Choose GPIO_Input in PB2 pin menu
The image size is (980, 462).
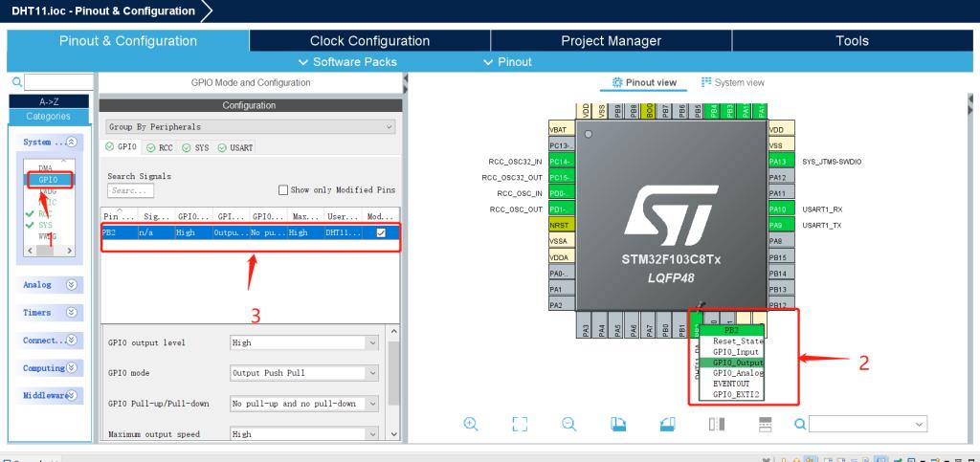click(731, 351)
